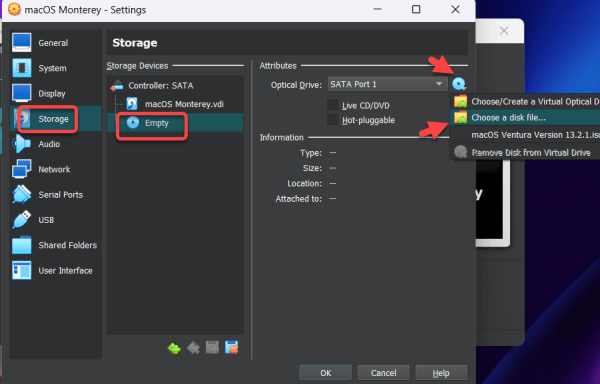Close the background window behind Settings
The image size is (600, 384).
[x=504, y=31]
